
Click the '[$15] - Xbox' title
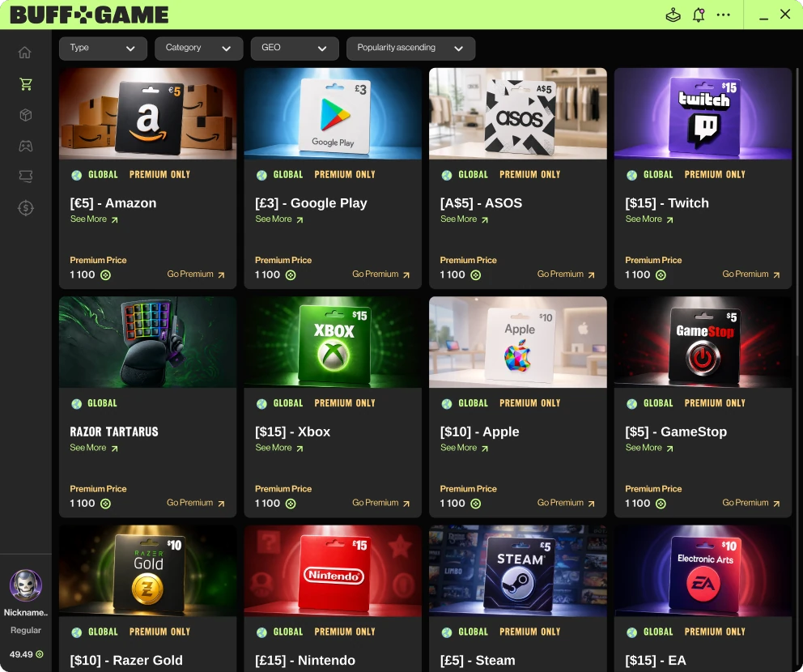click(x=292, y=432)
